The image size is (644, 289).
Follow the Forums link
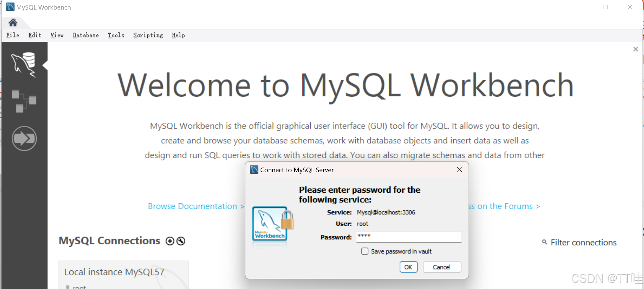(x=504, y=206)
